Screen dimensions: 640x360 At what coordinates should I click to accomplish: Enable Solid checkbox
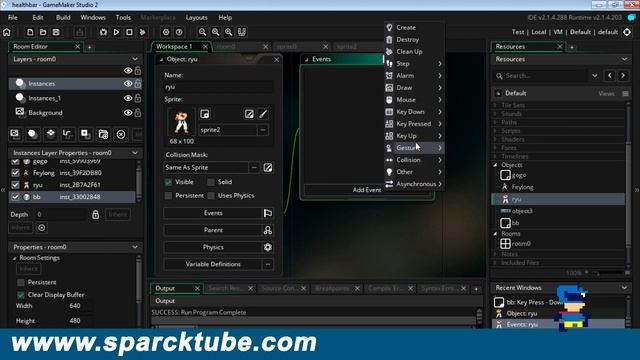(x=211, y=182)
